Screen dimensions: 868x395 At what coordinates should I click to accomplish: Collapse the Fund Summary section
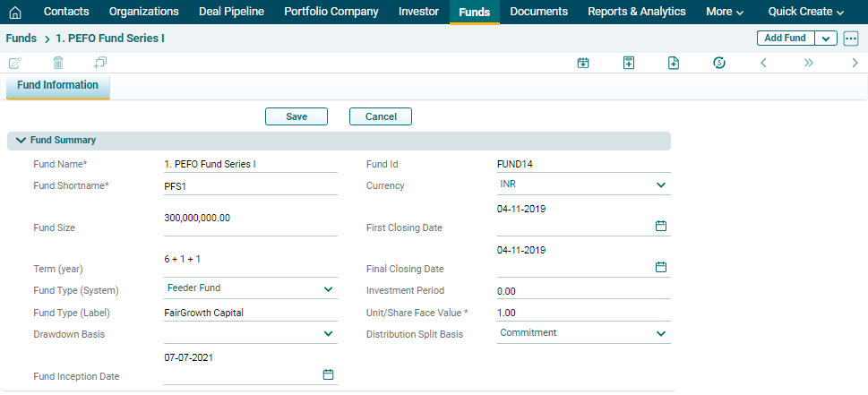[21, 141]
